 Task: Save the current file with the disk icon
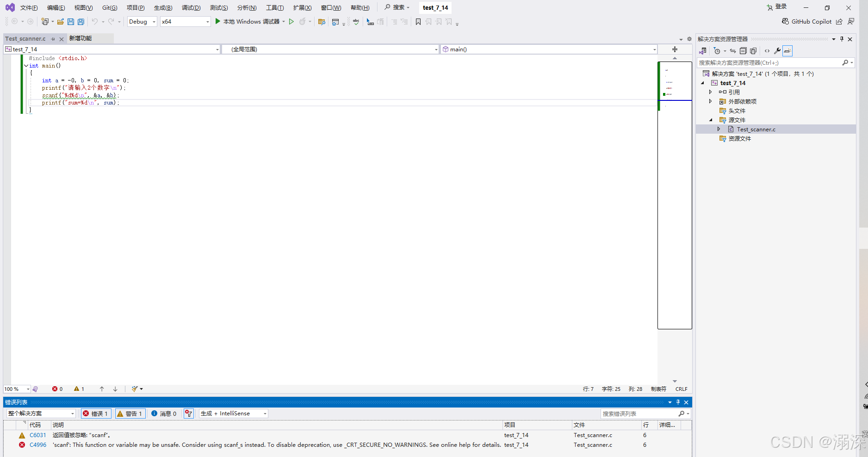[71, 22]
